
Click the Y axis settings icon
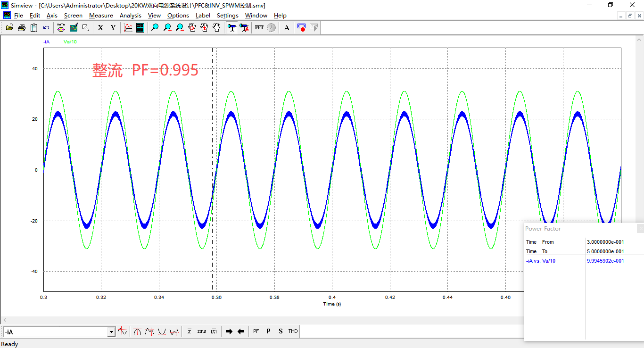[113, 28]
